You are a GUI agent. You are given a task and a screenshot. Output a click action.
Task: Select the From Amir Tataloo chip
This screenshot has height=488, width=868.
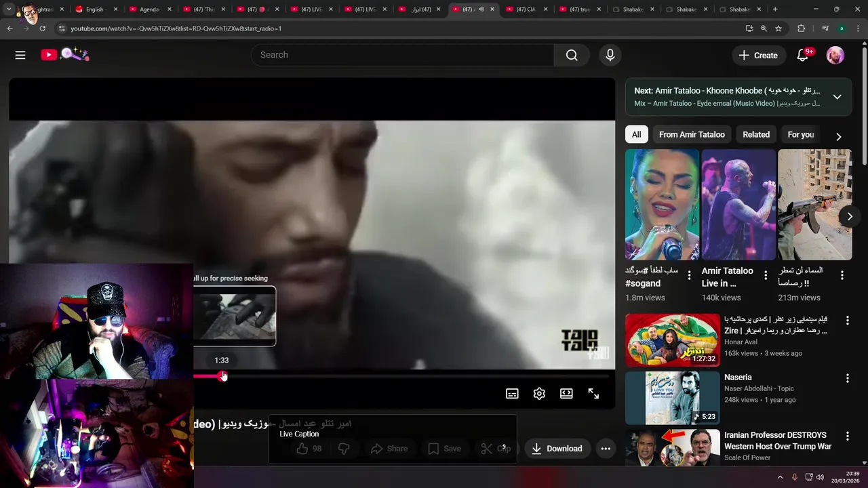(x=692, y=134)
